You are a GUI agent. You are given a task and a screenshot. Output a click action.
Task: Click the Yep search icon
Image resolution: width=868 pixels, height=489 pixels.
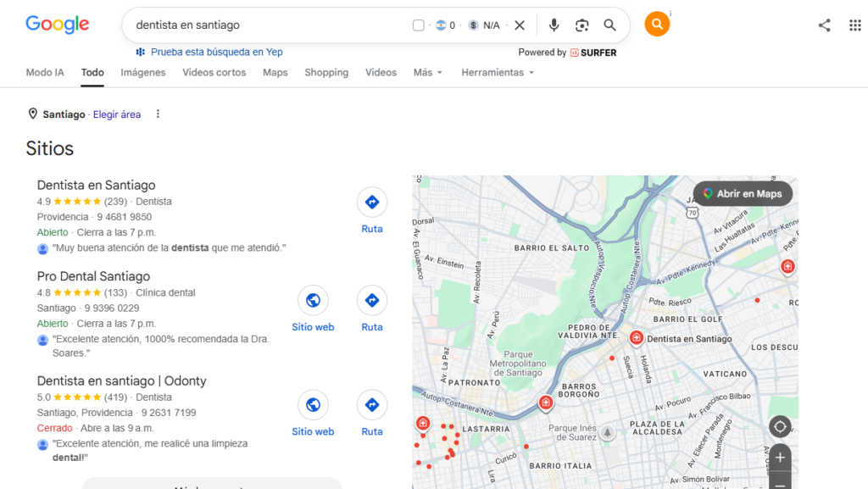(x=141, y=52)
